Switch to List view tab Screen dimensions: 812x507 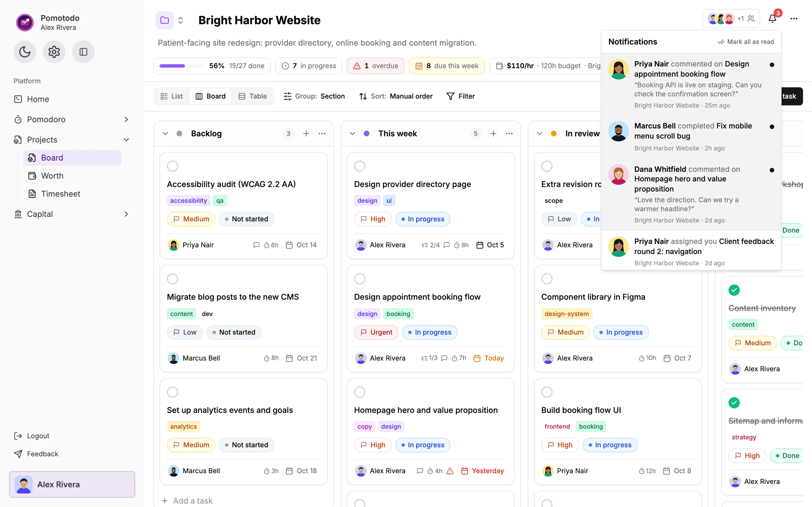(172, 96)
